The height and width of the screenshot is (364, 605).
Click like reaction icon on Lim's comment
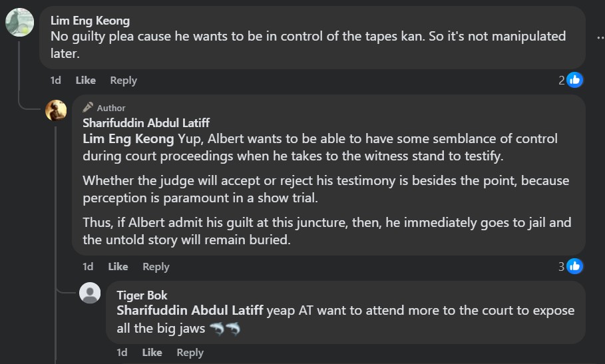point(574,80)
